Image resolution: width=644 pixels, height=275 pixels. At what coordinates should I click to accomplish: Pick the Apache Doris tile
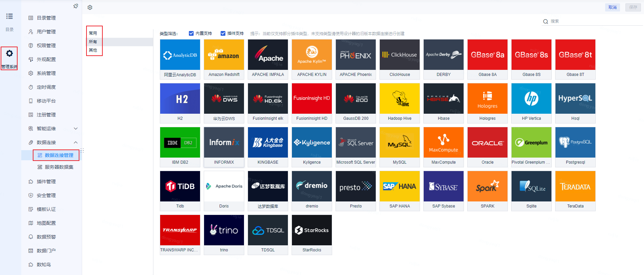tap(224, 191)
